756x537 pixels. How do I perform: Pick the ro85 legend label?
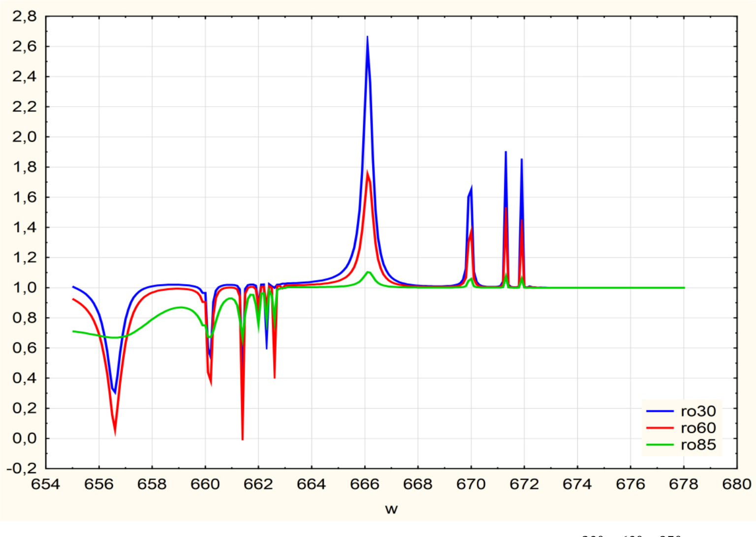[698, 445]
